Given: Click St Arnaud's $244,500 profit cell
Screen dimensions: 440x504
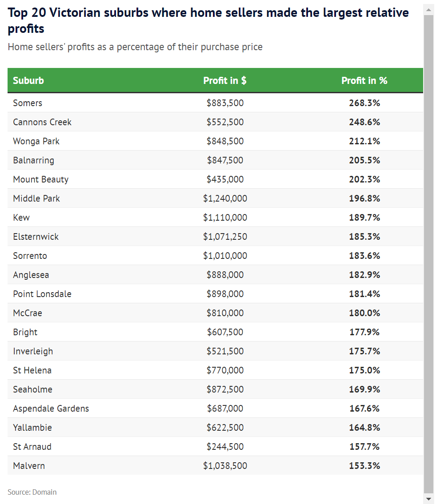Looking at the screenshot, I should coord(225,447).
